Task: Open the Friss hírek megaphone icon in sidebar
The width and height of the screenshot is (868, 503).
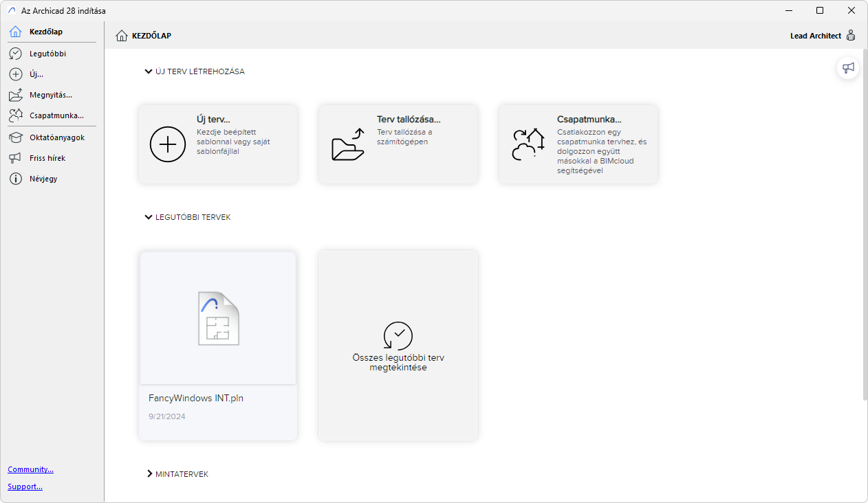Action: (16, 158)
